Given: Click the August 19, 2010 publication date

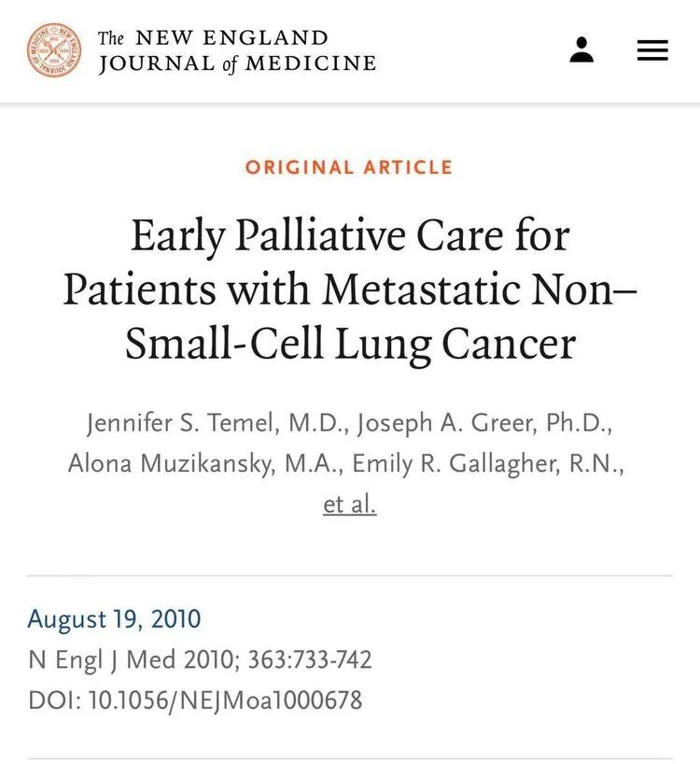Looking at the screenshot, I should click(114, 619).
